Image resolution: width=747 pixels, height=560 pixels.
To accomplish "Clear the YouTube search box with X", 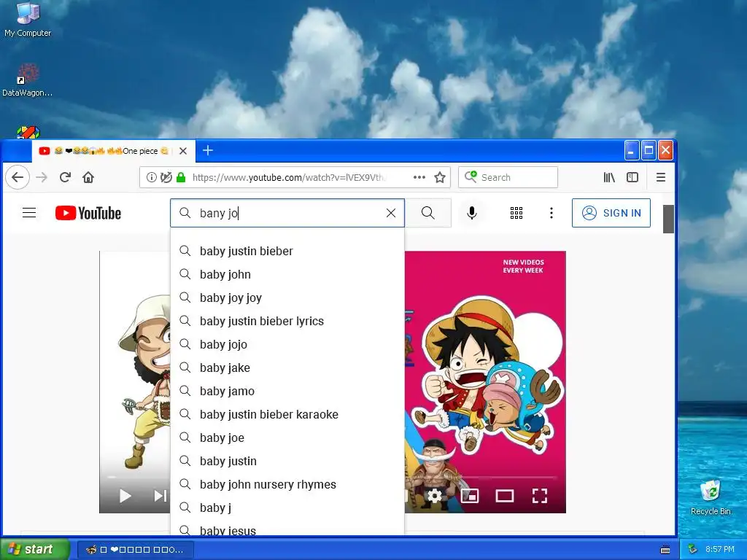I will pyautogui.click(x=391, y=213).
